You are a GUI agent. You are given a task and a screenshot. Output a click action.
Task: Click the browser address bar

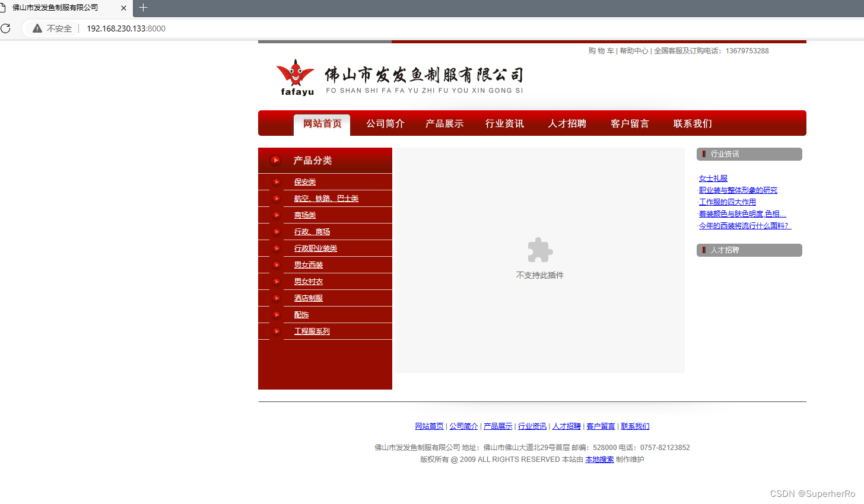(x=126, y=28)
